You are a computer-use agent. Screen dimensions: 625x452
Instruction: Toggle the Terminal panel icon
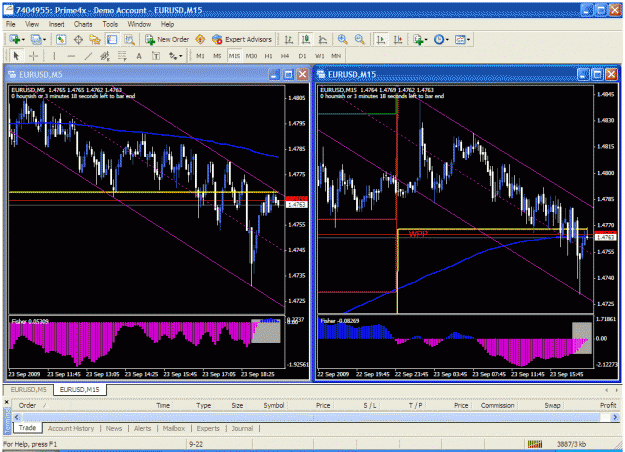pyautogui.click(x=112, y=39)
